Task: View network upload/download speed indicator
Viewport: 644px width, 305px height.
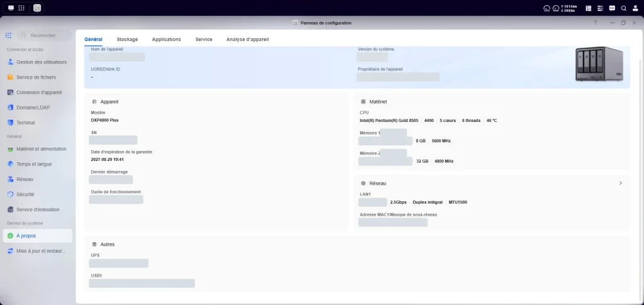Action: [x=570, y=8]
